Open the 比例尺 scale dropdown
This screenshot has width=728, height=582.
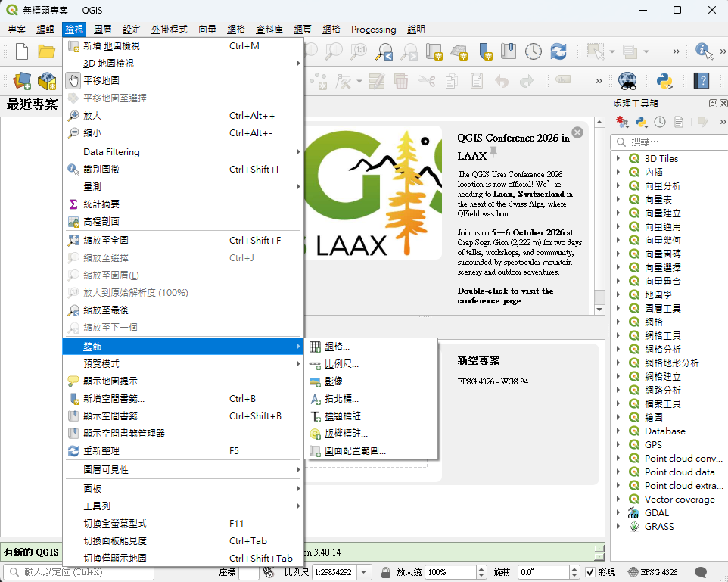coord(364,572)
